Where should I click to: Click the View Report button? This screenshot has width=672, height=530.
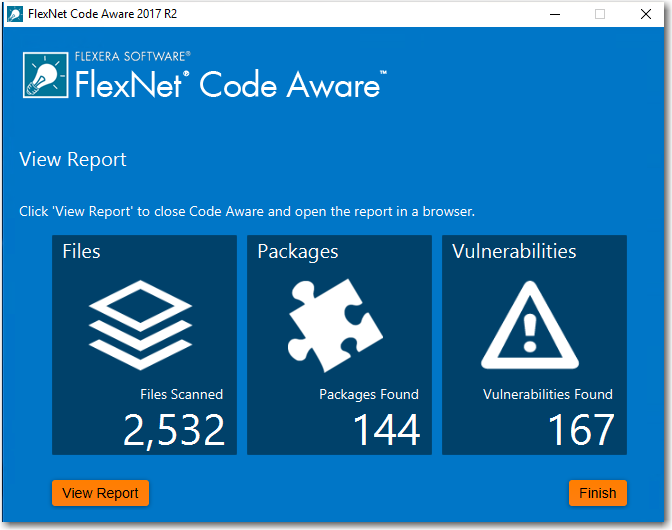(100, 493)
